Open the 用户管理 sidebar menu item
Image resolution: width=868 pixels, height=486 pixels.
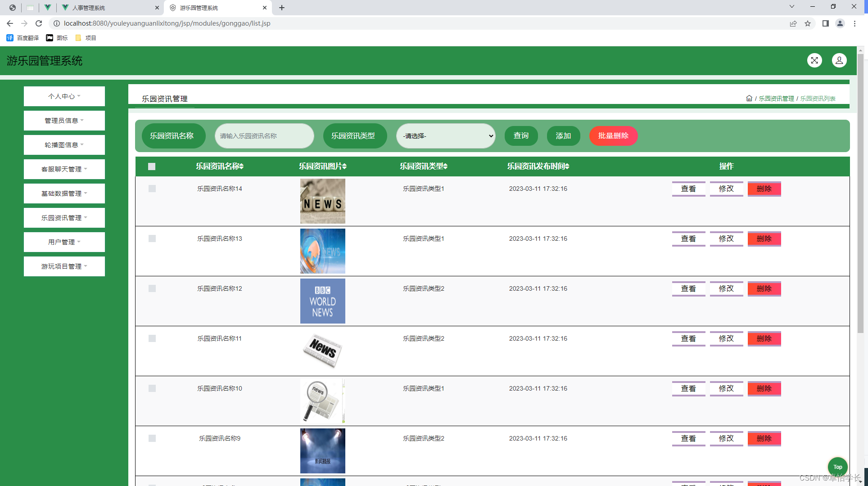(64, 242)
